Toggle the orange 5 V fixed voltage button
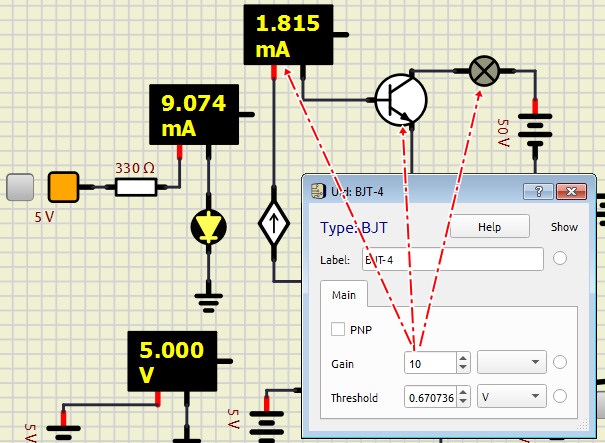Image resolution: width=605 pixels, height=443 pixels. coord(64,187)
